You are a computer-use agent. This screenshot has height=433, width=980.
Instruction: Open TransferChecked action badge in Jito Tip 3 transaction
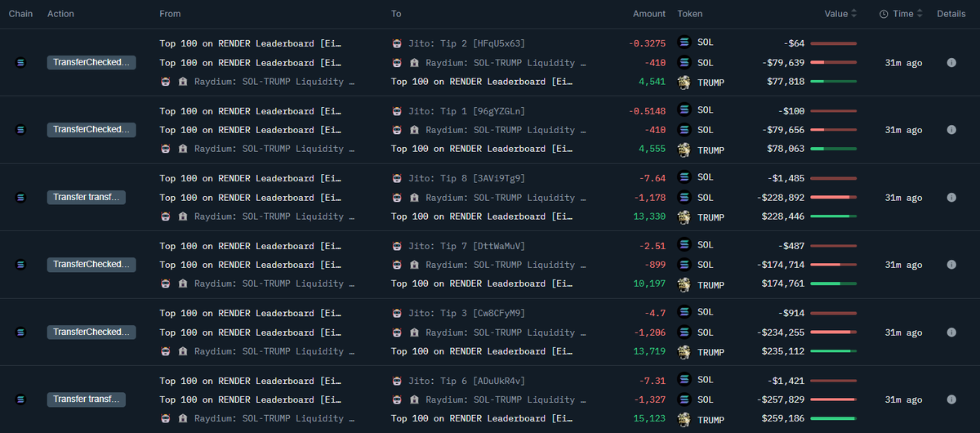pyautogui.click(x=91, y=332)
